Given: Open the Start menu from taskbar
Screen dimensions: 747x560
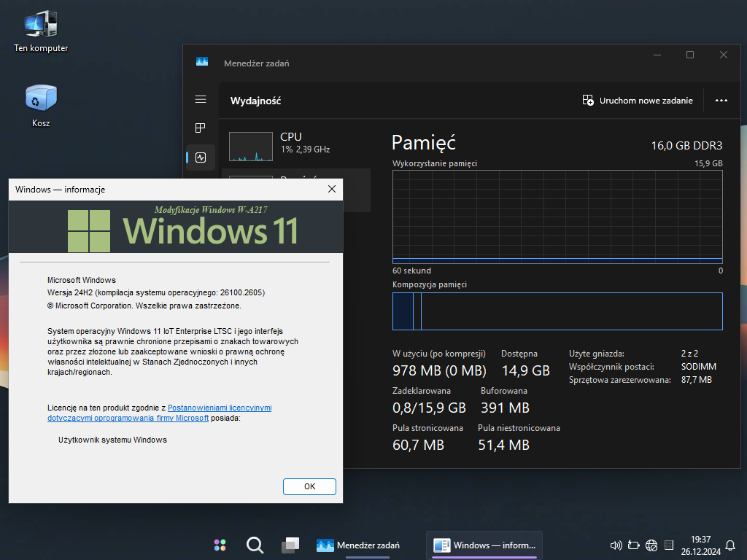Looking at the screenshot, I should pyautogui.click(x=220, y=545).
